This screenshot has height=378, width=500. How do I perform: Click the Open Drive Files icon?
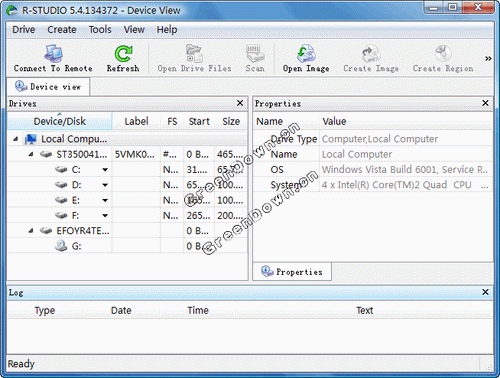point(194,53)
